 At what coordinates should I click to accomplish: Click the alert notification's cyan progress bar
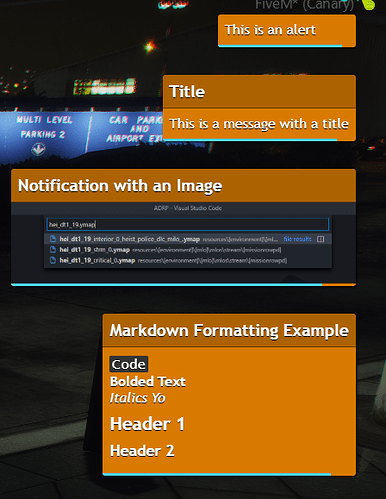(280, 46)
